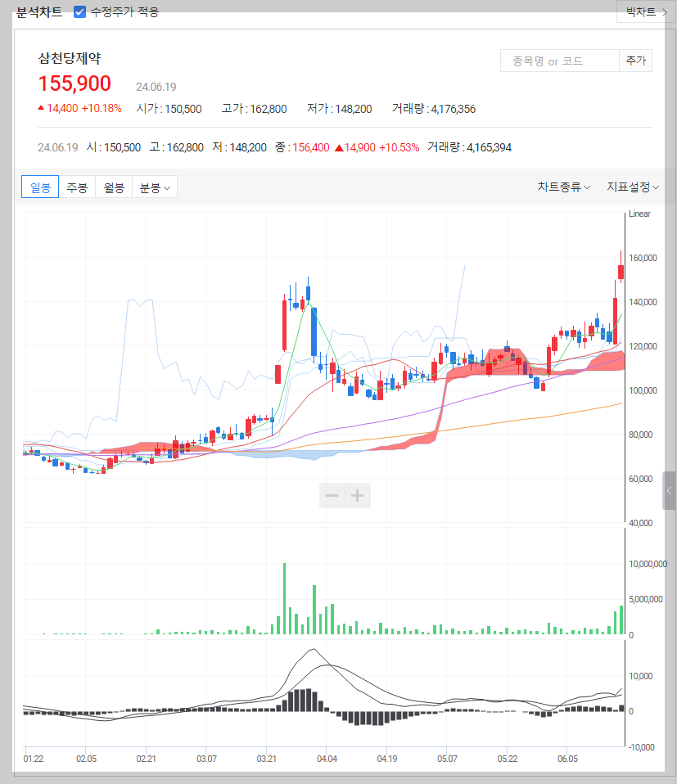Click the +10.53% change in the data row
Screen dimensions: 677x784
tap(399, 147)
